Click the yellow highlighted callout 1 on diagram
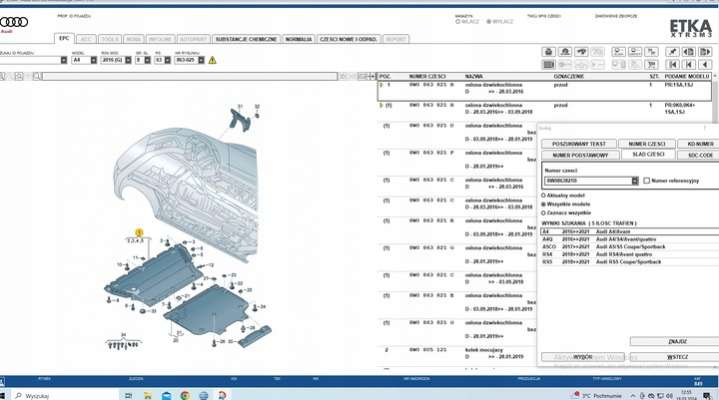The height and width of the screenshot is (400, 719). [139, 233]
